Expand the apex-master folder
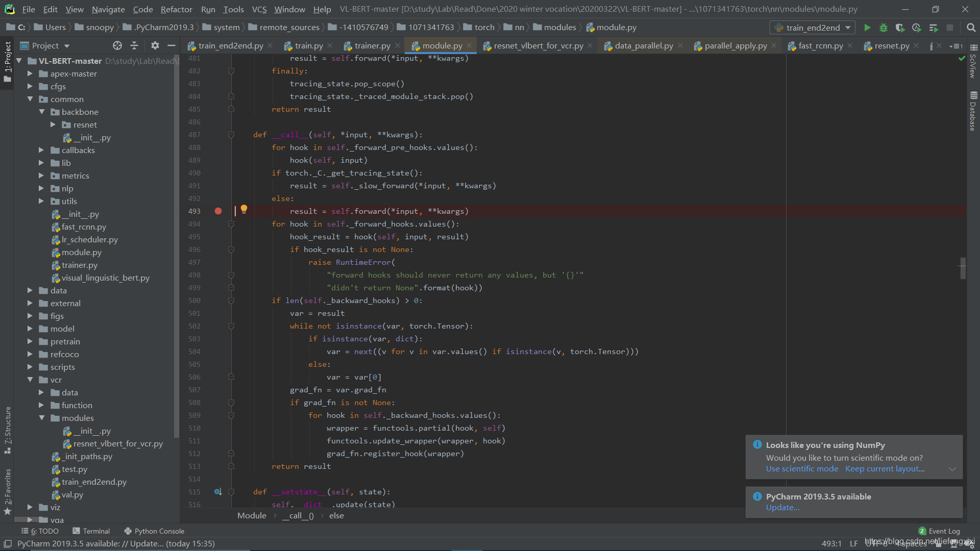 click(30, 73)
